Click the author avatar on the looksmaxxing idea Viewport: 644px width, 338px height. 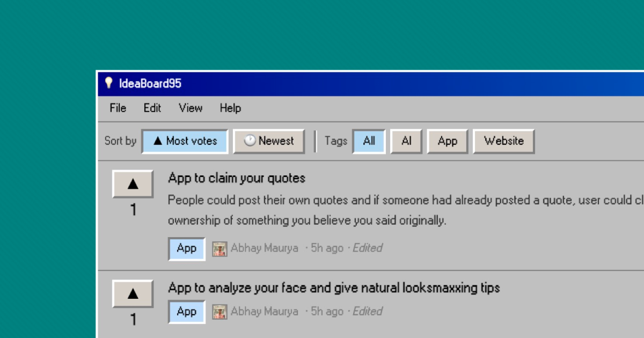[x=219, y=312]
